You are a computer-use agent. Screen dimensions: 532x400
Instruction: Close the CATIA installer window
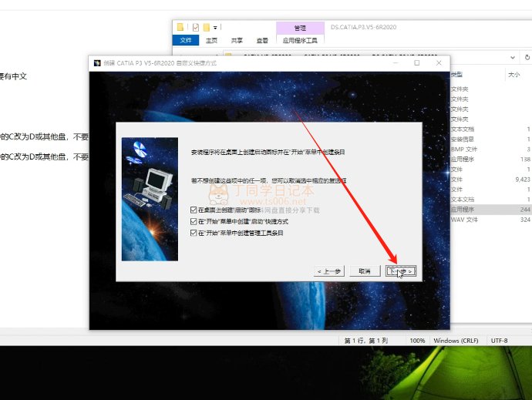(x=439, y=63)
